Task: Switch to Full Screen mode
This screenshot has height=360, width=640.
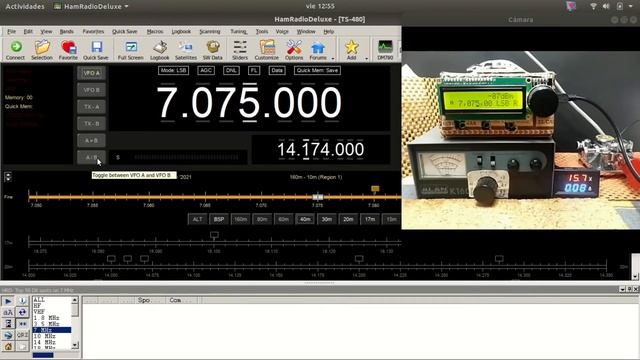Action: click(131, 50)
